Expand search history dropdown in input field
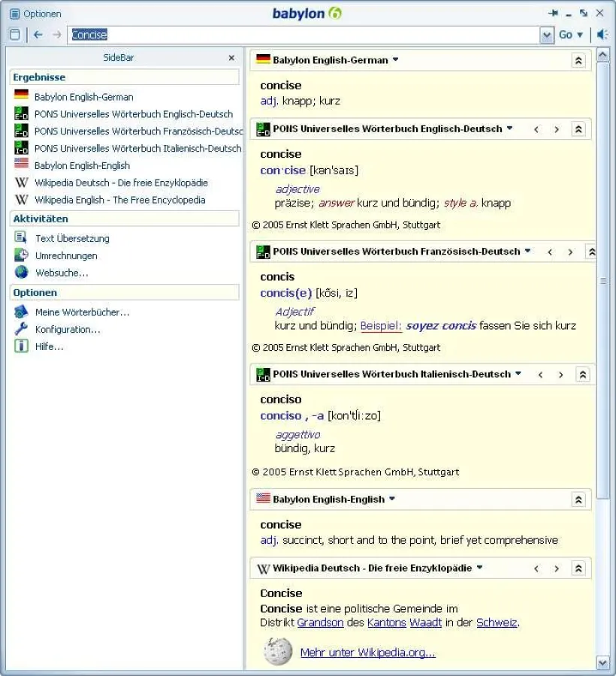The height and width of the screenshot is (676, 616). point(547,35)
